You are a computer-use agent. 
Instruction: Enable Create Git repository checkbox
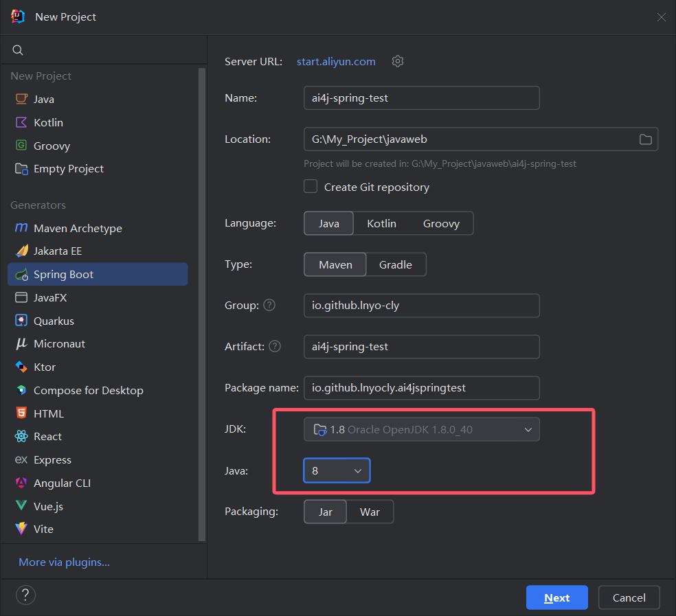click(311, 187)
